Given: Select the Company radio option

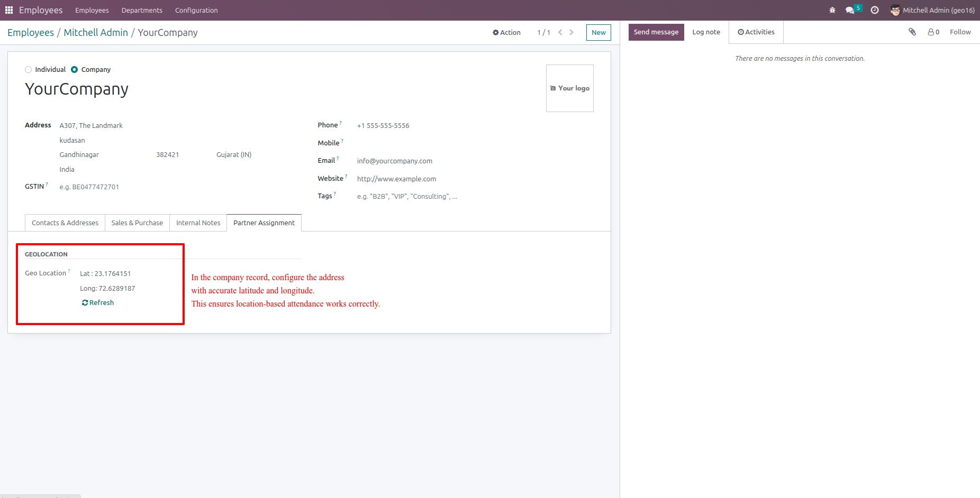Looking at the screenshot, I should (x=75, y=70).
